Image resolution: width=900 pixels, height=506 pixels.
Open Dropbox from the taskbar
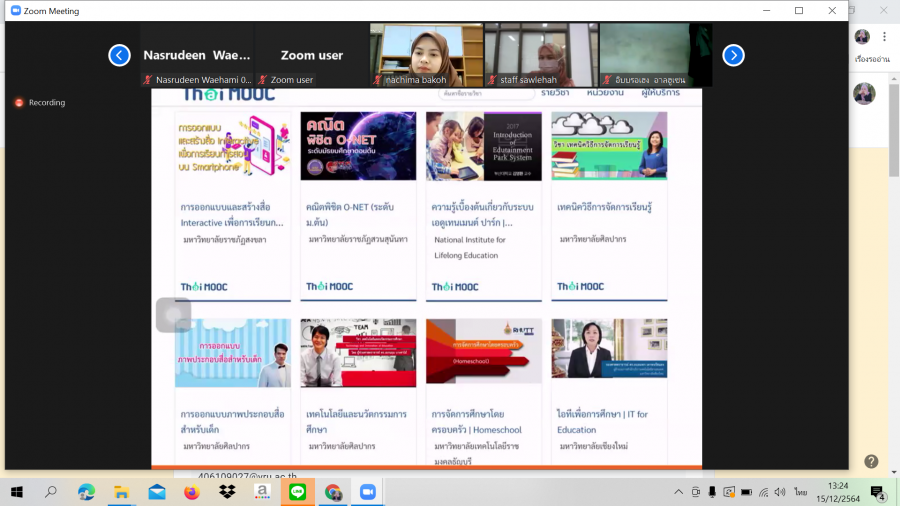(227, 492)
